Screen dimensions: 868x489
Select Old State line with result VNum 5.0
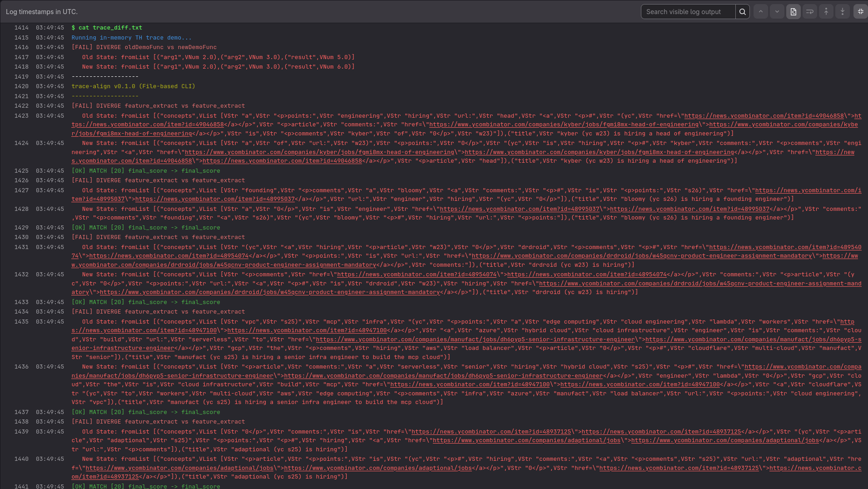click(x=218, y=57)
